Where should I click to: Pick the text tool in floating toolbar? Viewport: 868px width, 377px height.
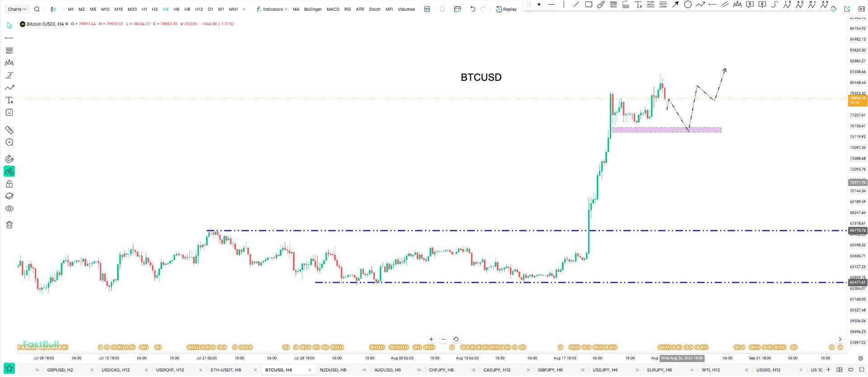click(638, 5)
